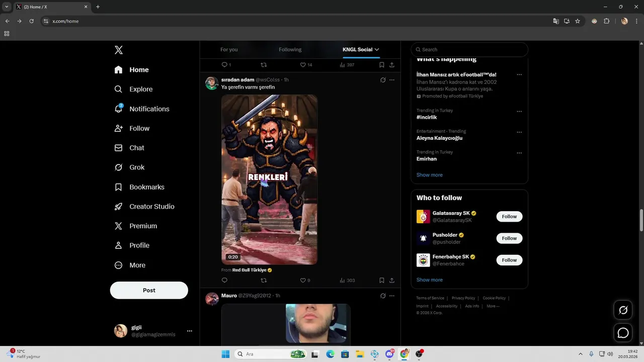Click the X search field

pyautogui.click(x=469, y=50)
